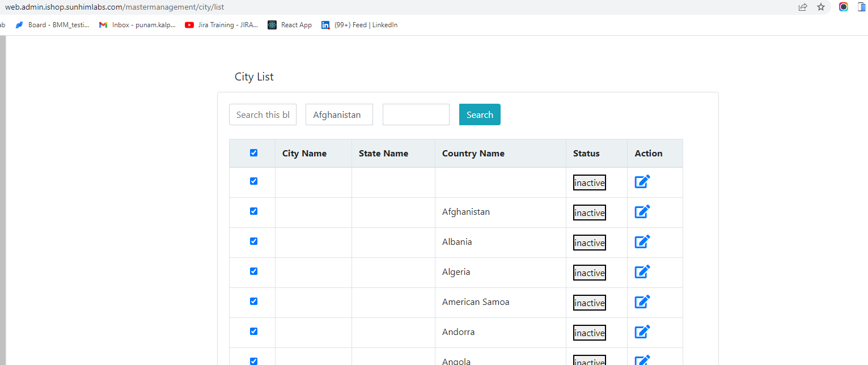Toggle inactive status for Albania
The height and width of the screenshot is (365, 868).
click(590, 243)
